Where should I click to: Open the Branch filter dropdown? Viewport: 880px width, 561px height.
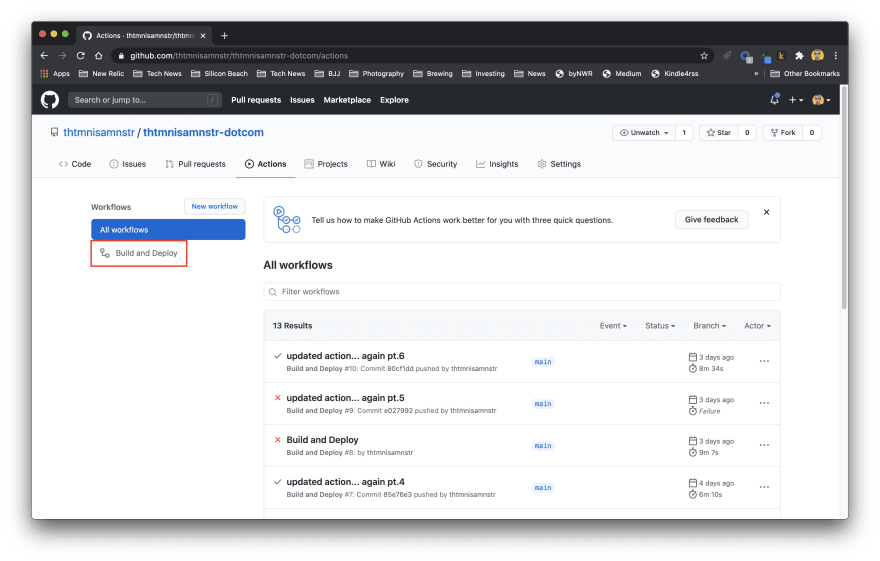(708, 326)
